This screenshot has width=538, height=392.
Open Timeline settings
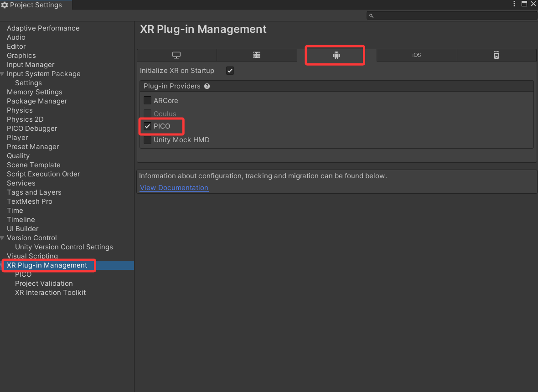[x=21, y=220]
